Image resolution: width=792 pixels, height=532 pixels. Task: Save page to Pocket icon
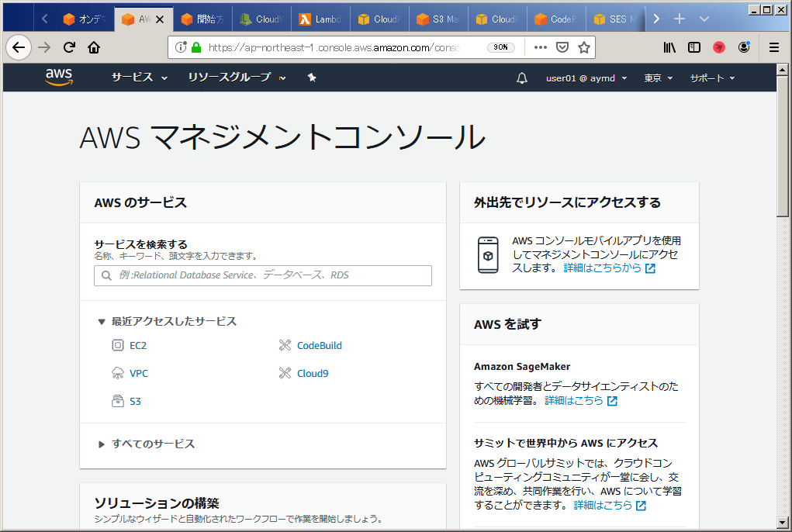(x=562, y=47)
